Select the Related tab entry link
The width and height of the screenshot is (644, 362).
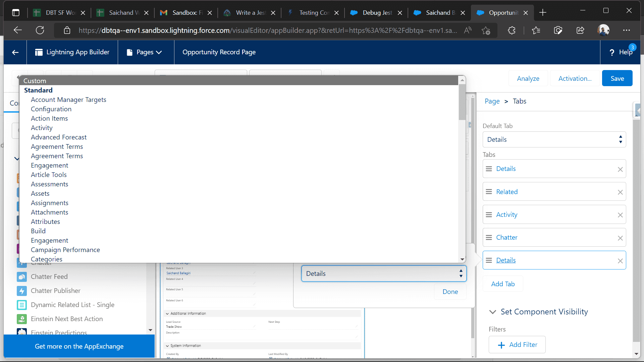[x=507, y=192]
